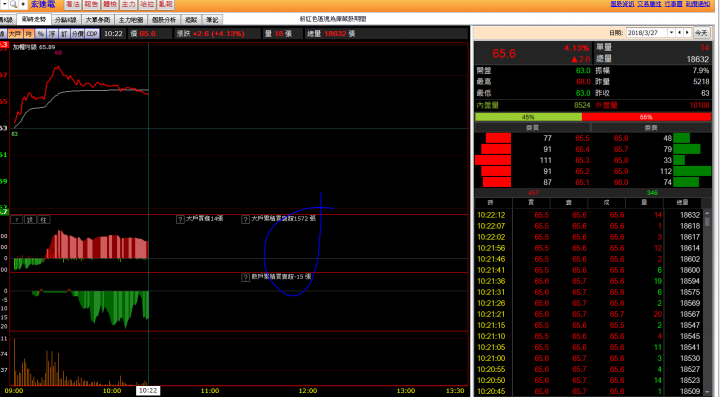
Task: Click the 外盤量 10108 value
Action: [x=699, y=105]
